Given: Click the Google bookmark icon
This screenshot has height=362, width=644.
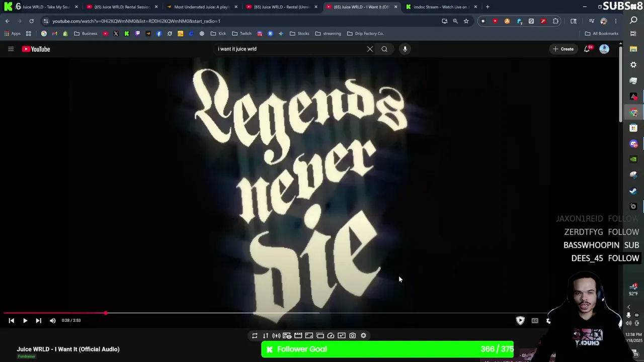Looking at the screenshot, I should [44, 33].
